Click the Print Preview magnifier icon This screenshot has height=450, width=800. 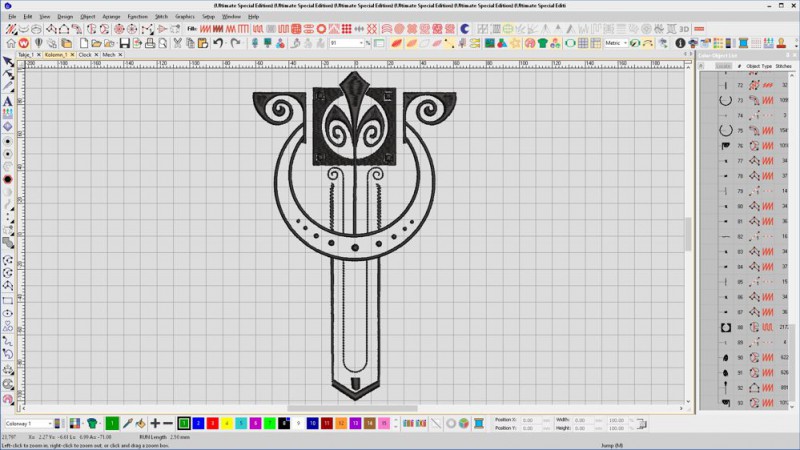click(162, 43)
